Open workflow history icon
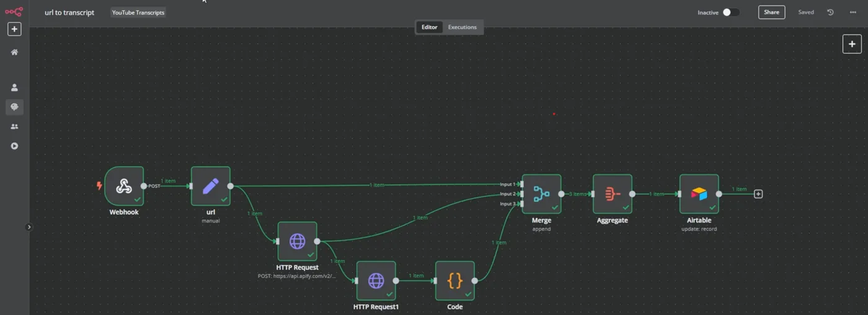The height and width of the screenshot is (315, 868). [830, 12]
